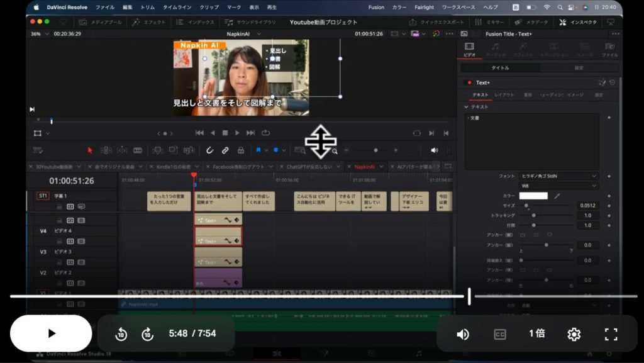The image size is (644, 363).
Task: Lock the ビデオ 4 track
Action: click(59, 241)
